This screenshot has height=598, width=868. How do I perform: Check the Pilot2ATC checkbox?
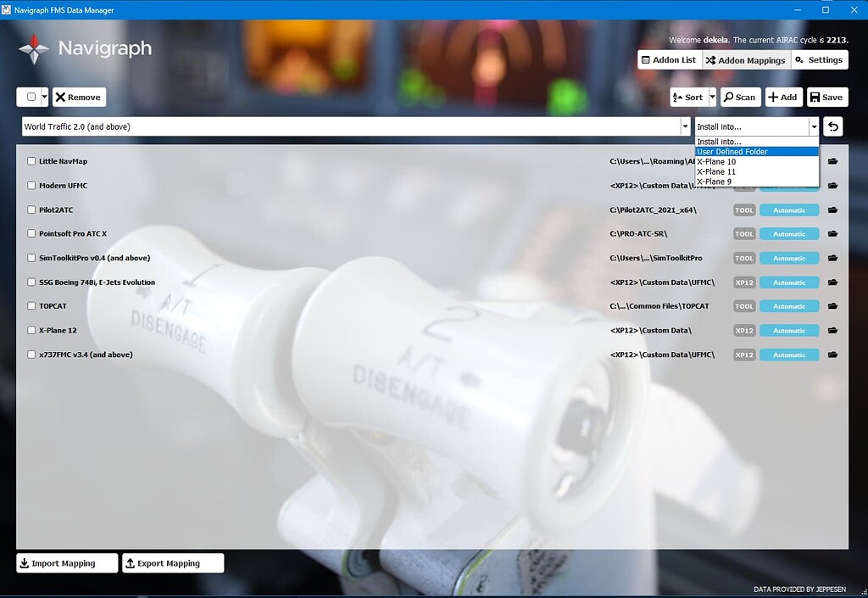[31, 210]
